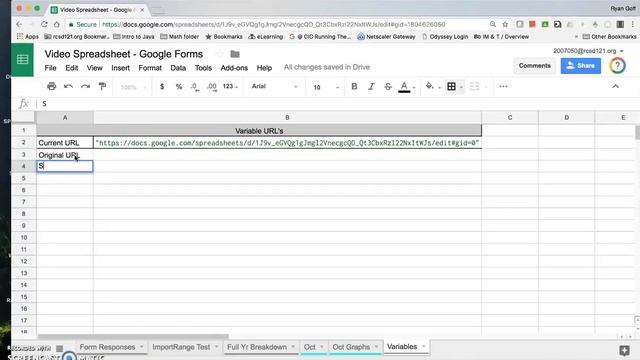Go to browser home page
Viewport: 640px width, 360px height.
(x=57, y=24)
